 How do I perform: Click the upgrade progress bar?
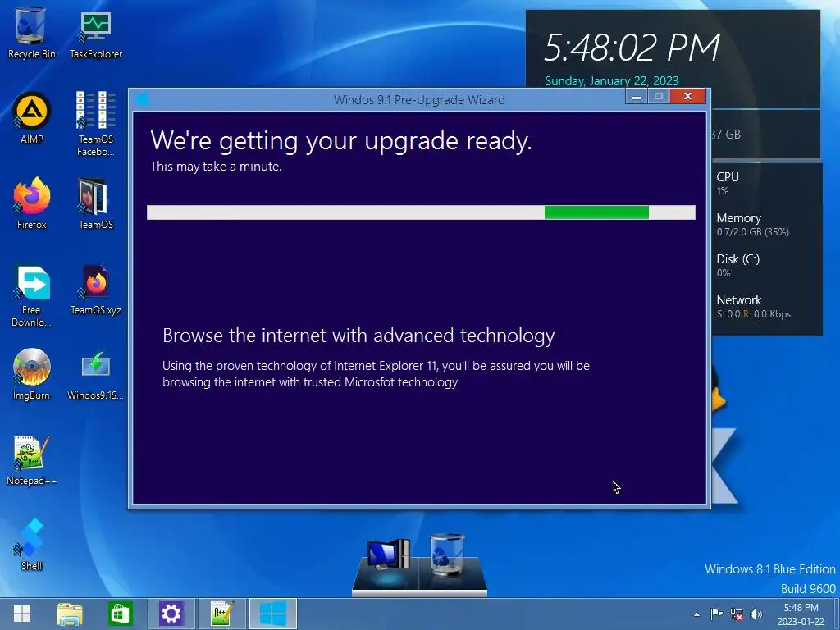(x=421, y=212)
